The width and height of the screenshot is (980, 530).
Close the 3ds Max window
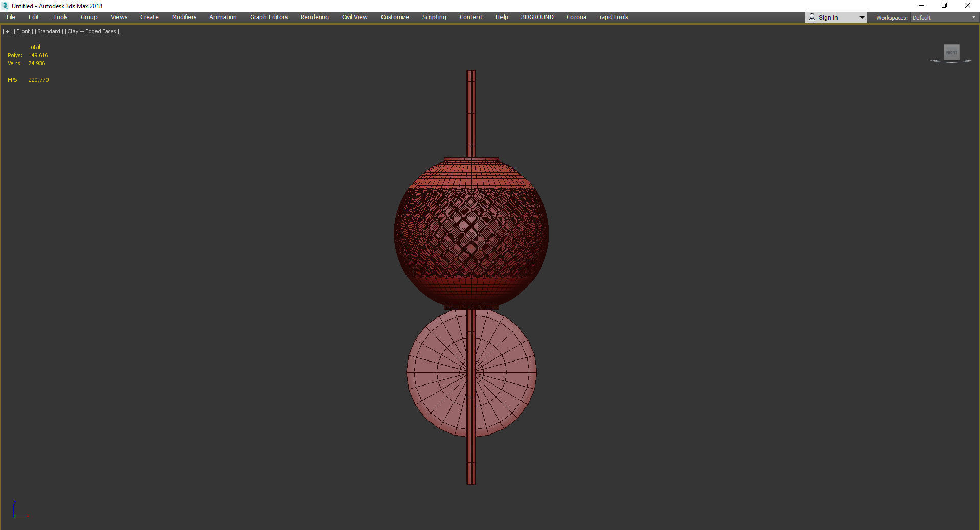[968, 6]
